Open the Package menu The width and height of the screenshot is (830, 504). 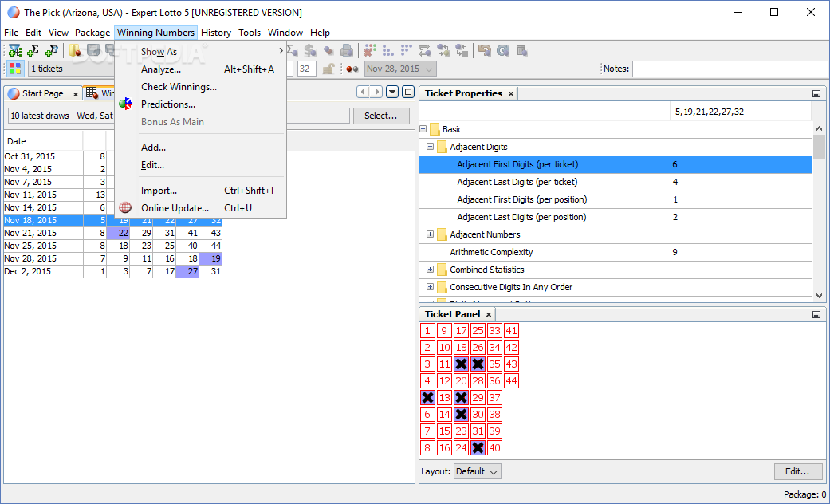(x=92, y=33)
